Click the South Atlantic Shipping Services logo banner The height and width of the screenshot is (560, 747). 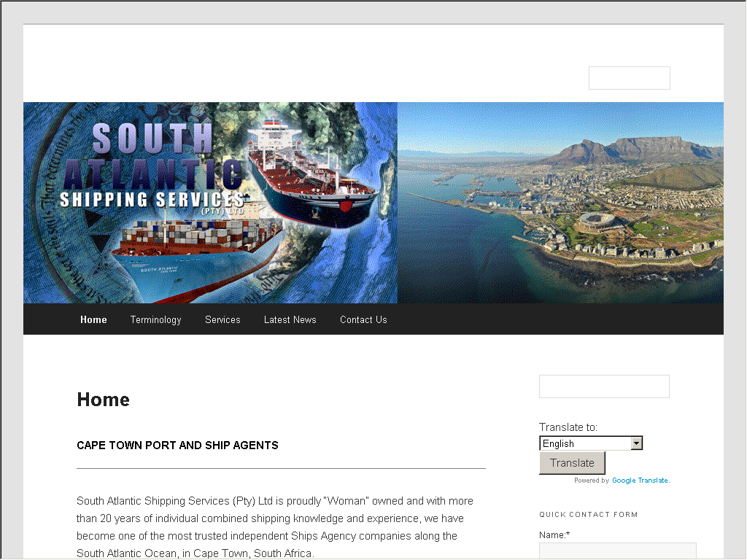pyautogui.click(x=210, y=203)
